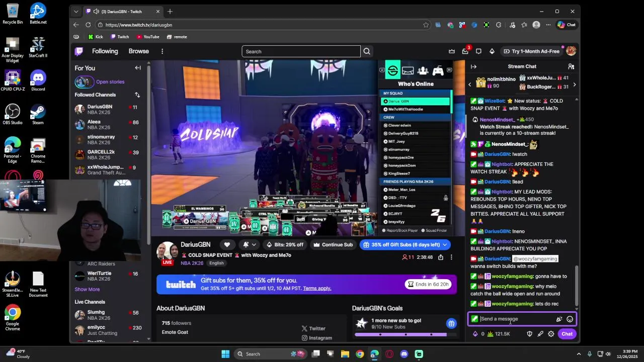Open the three-dot menu beside share
This screenshot has height=362, width=644.
[451, 257]
